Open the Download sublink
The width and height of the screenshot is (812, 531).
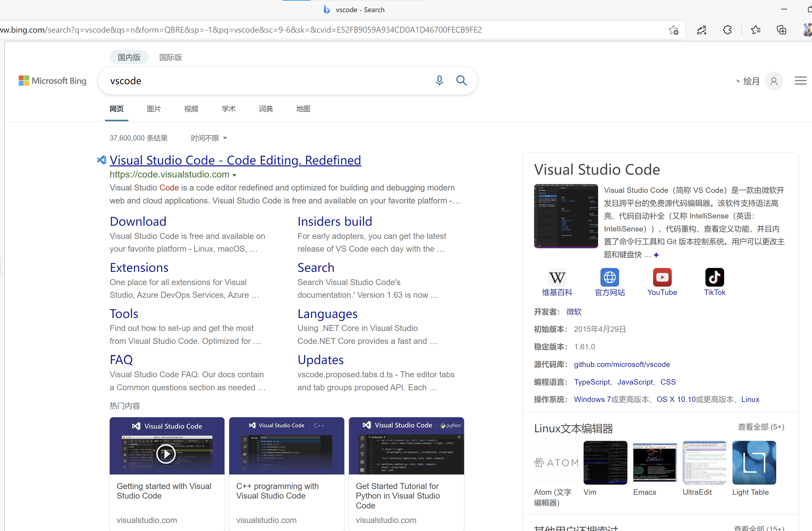(x=138, y=222)
